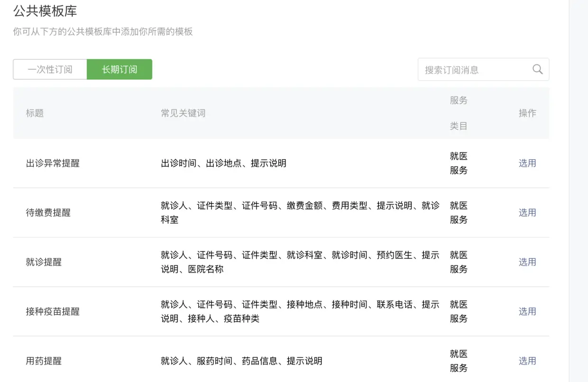
Task: Click the 操作 column header
Action: (527, 113)
